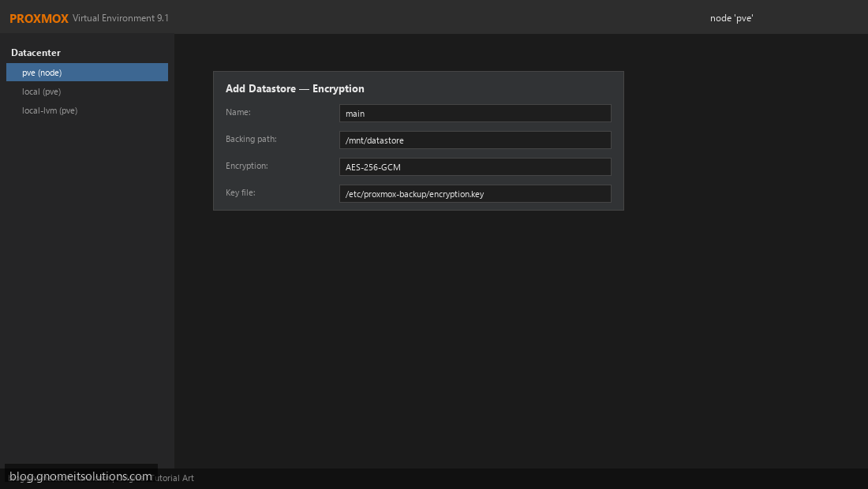Click the Encryption field label
The width and height of the screenshot is (868, 489).
click(247, 166)
